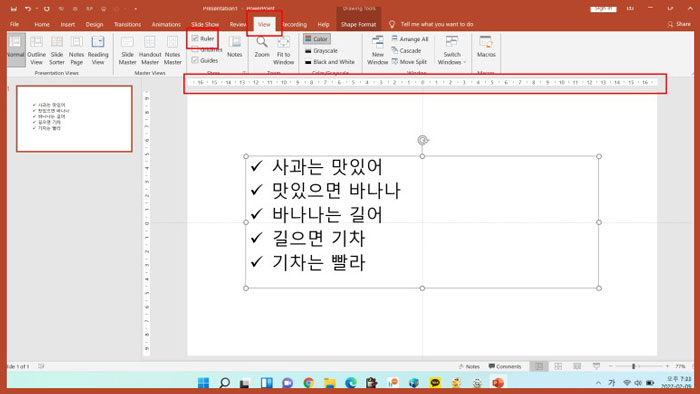Screen dimensions: 700x394
Task: Switch to the Transitions tab
Action: pos(127,25)
